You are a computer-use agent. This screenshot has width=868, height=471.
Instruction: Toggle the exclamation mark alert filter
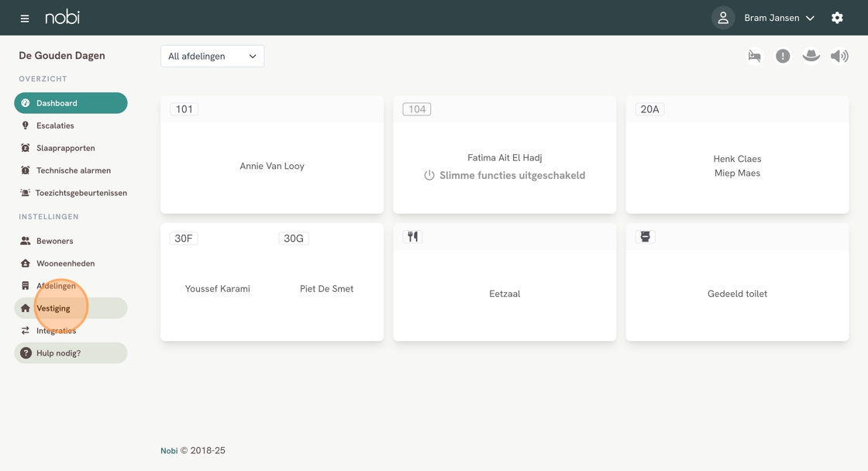coord(783,56)
